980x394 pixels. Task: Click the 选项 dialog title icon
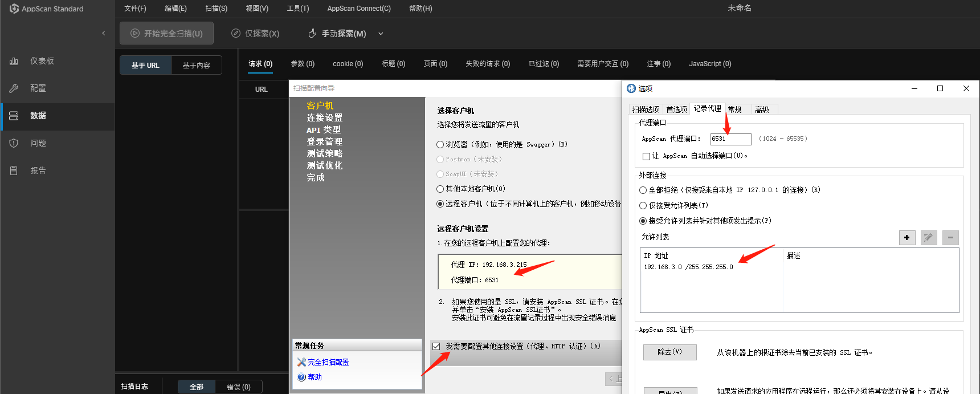pos(631,88)
